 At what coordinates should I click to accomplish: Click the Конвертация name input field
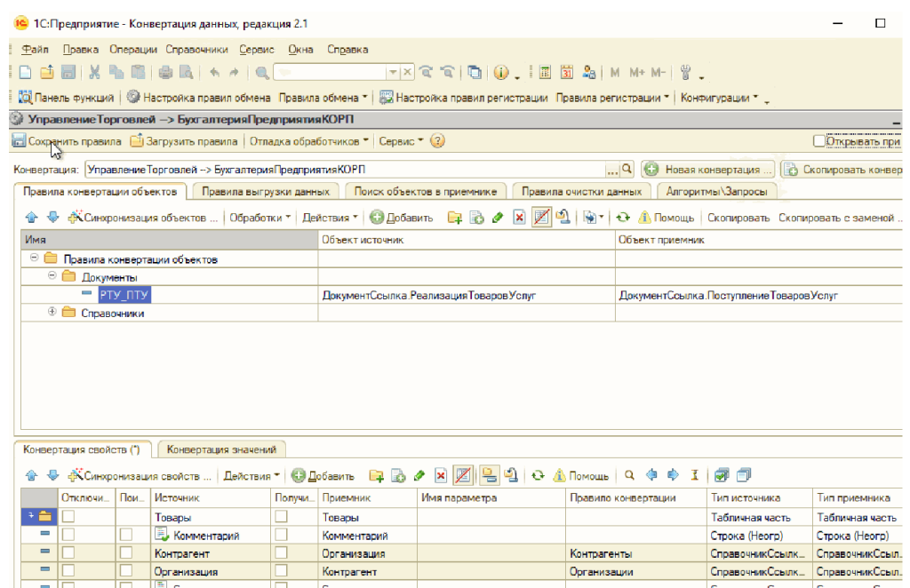click(x=345, y=169)
